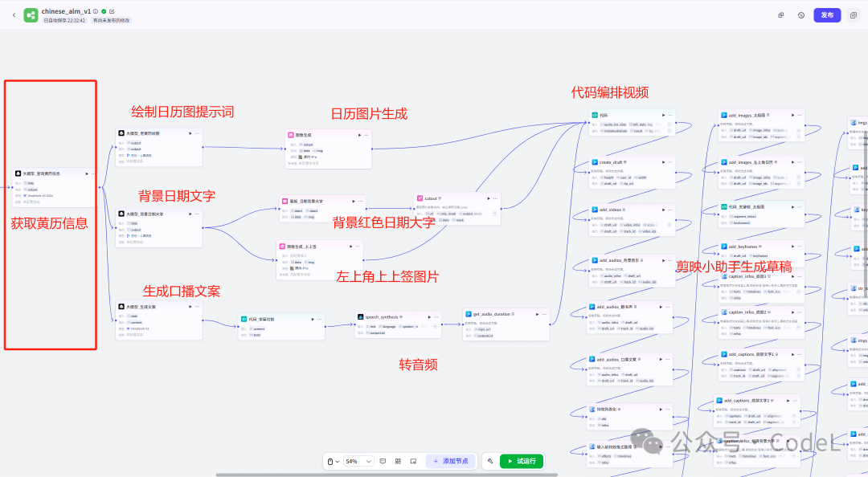Run the 图像生成_上上签 node
This screenshot has height=477, width=868.
351,247
